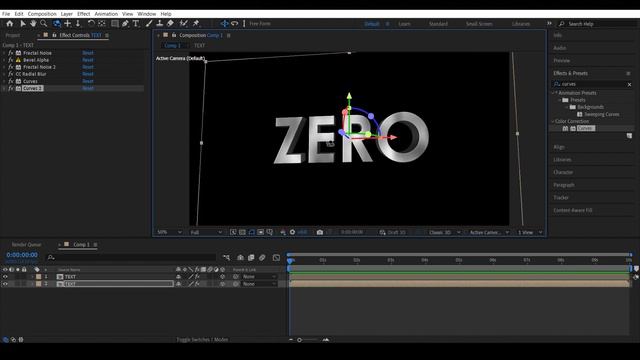Select the Dolly camera tool

click(x=78, y=24)
